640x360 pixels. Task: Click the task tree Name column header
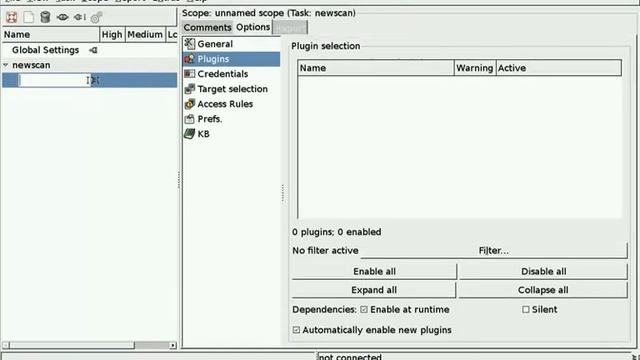51,35
